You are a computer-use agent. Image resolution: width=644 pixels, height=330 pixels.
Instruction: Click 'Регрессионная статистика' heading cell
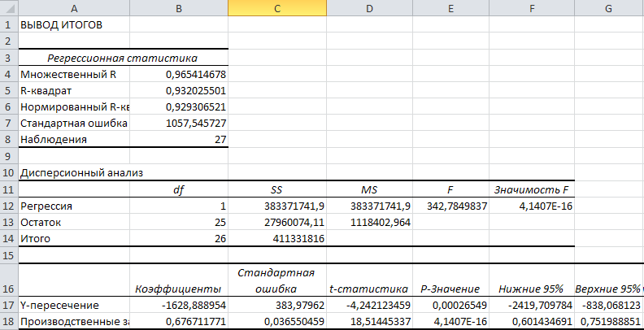[x=124, y=58]
